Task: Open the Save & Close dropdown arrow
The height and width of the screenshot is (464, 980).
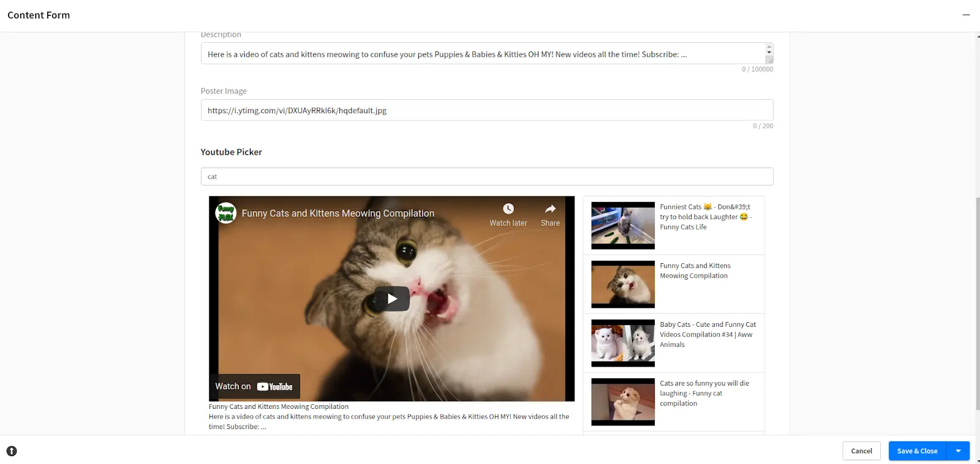Action: pos(958,451)
